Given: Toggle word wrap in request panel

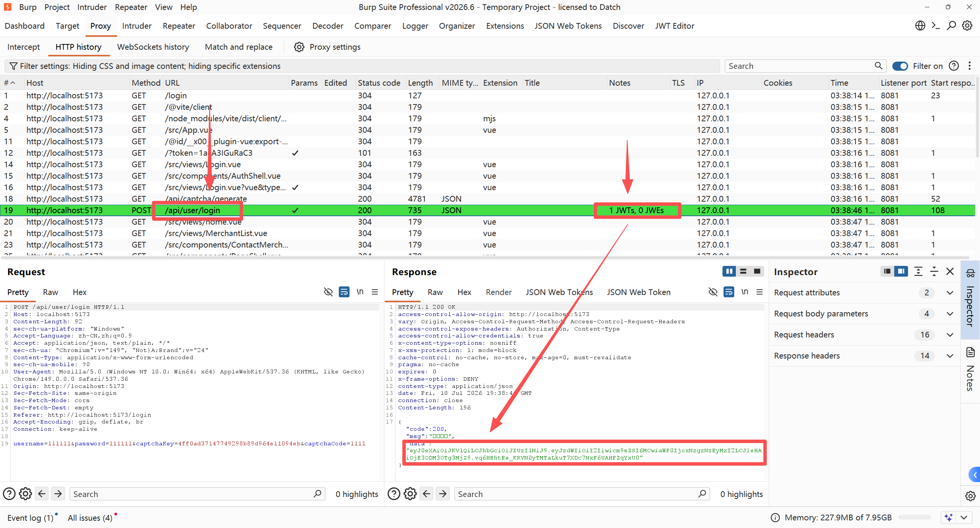Looking at the screenshot, I should point(344,292).
